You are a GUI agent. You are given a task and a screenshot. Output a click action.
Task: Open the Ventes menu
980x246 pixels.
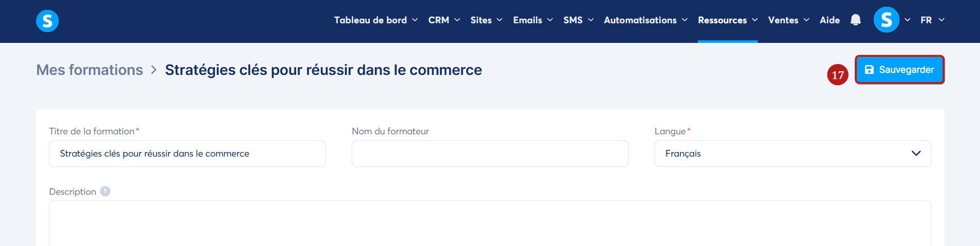click(789, 20)
